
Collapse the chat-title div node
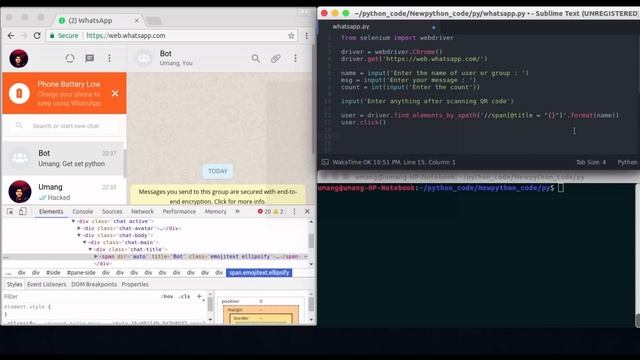point(90,249)
